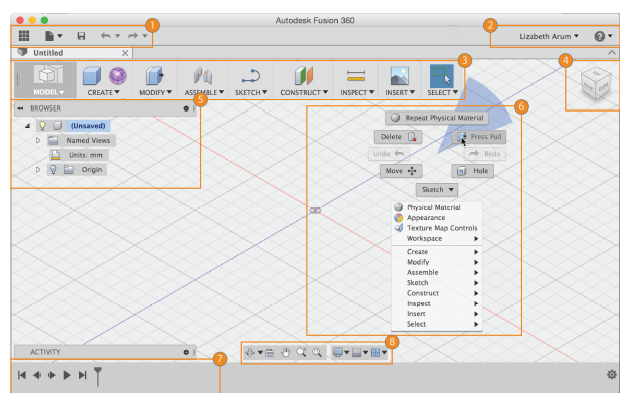Click the Orbit tool in navigation bar
This screenshot has width=630, height=403.
click(x=250, y=353)
